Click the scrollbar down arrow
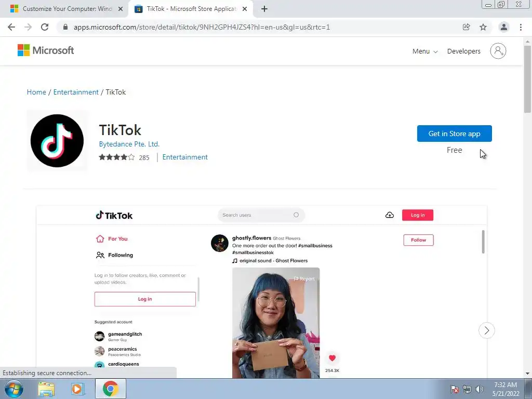The height and width of the screenshot is (399, 532). 527,374
